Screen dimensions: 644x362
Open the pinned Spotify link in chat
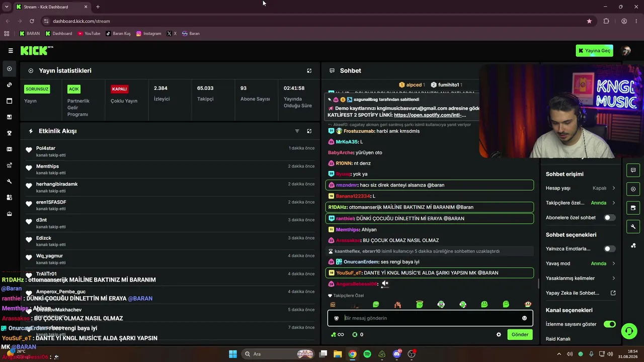click(x=430, y=115)
